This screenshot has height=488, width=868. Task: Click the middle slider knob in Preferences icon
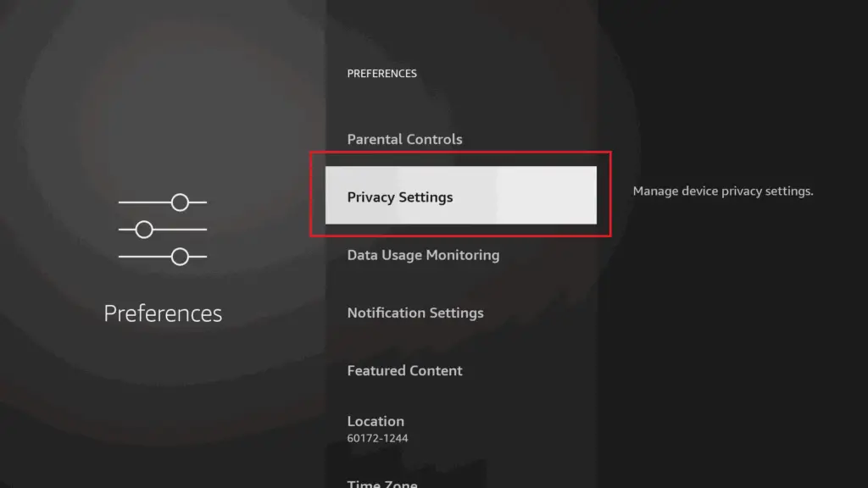144,230
